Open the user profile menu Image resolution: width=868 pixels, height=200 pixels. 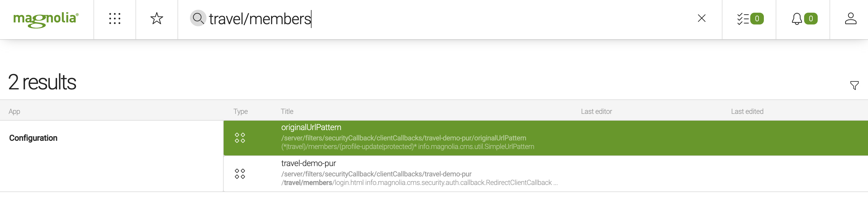click(x=850, y=19)
